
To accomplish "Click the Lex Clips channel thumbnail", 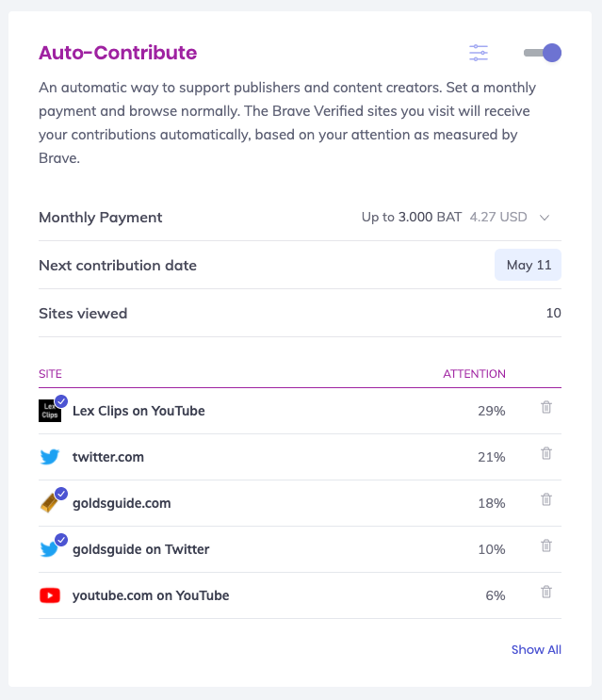I will [x=50, y=411].
